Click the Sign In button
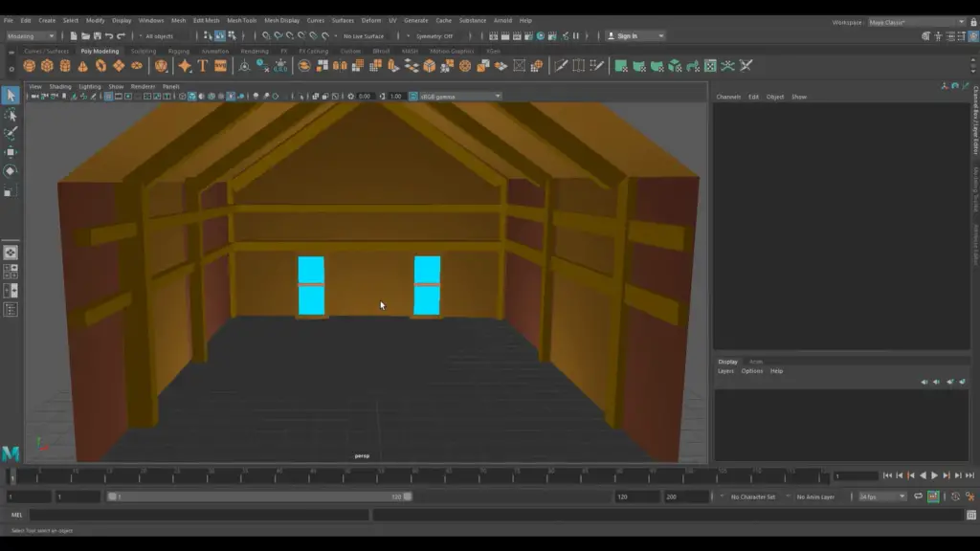This screenshot has height=551, width=980. coord(636,36)
